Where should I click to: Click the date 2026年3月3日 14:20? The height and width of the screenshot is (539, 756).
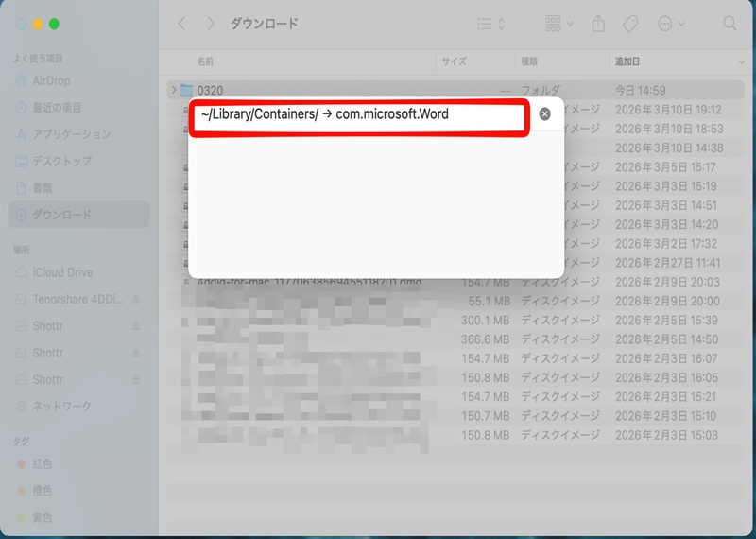coord(667,225)
